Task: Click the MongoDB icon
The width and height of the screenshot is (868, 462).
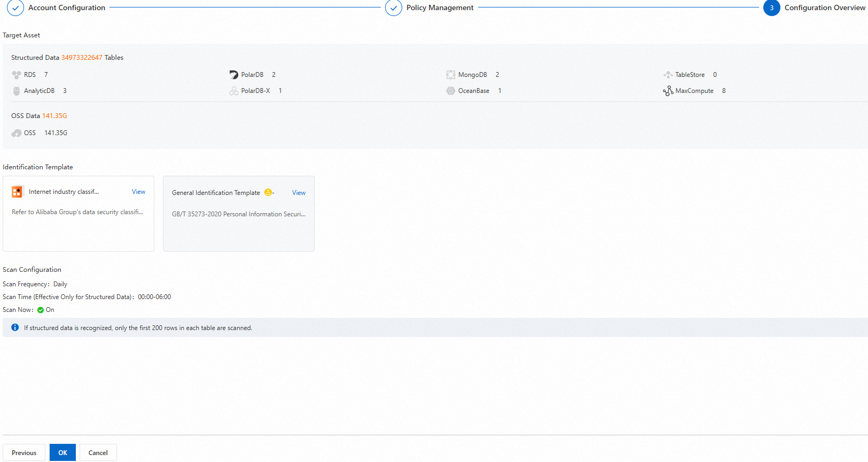Action: click(451, 75)
